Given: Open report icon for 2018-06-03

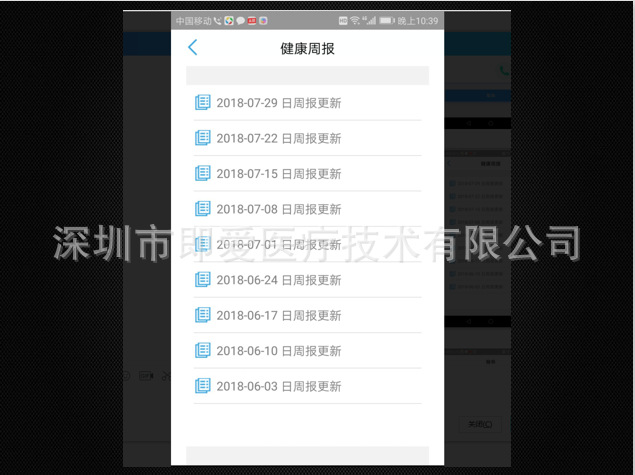Looking at the screenshot, I should [x=202, y=386].
